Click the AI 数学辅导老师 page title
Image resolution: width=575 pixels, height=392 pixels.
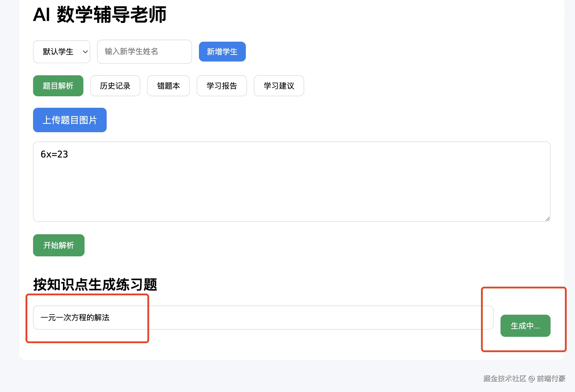(x=99, y=14)
